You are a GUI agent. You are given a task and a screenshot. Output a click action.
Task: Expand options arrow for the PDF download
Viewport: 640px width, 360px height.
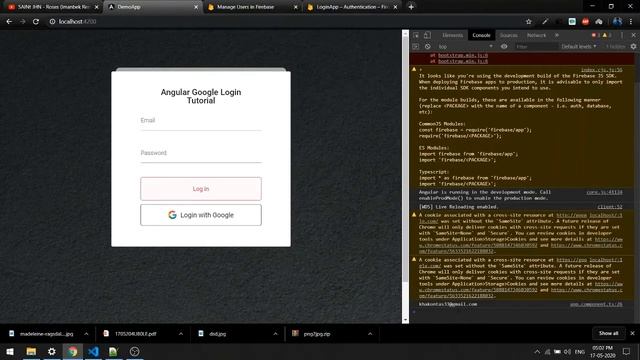click(181, 334)
